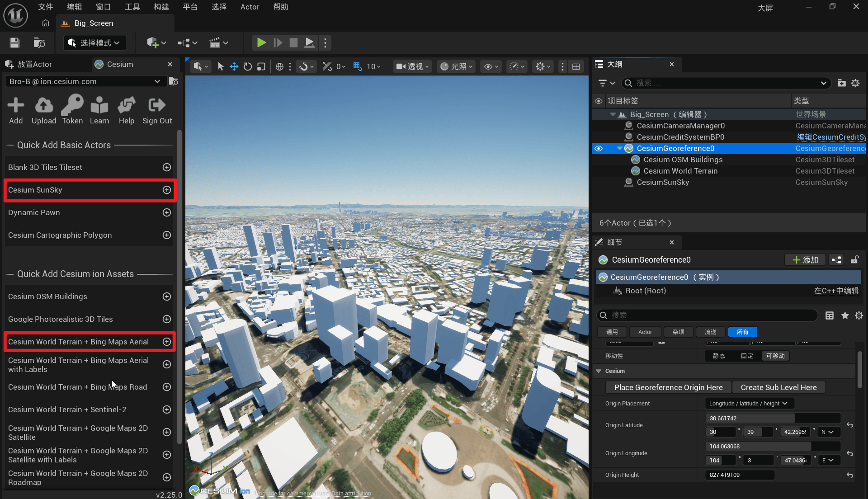The image size is (868, 499).
Task: Open the 选择模式 mode dropdown
Action: point(94,43)
